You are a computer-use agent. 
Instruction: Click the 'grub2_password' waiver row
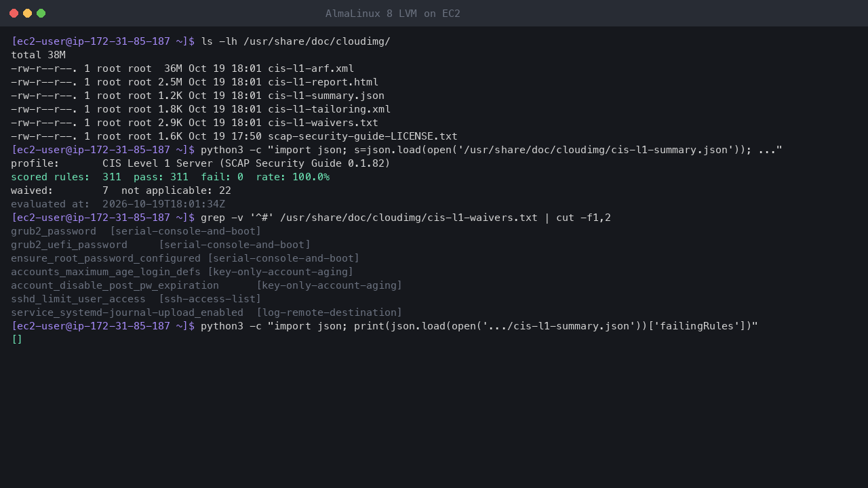tap(136, 231)
